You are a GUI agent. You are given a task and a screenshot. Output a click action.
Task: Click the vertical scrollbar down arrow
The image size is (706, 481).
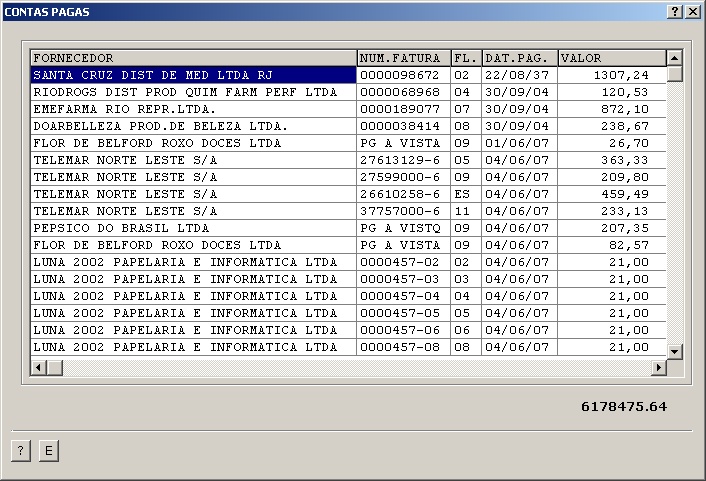pos(674,352)
